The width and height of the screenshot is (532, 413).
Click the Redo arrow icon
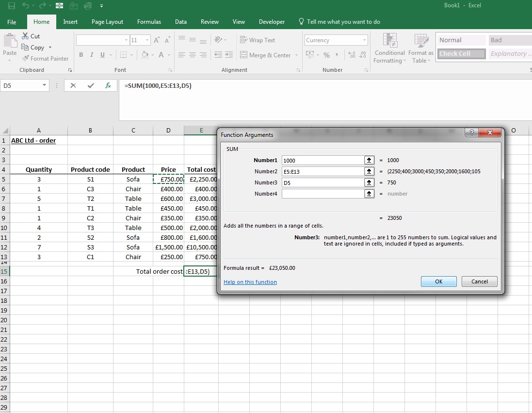click(x=42, y=5)
